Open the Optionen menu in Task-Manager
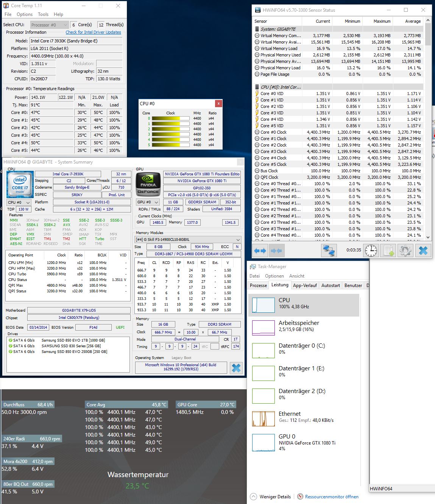The width and height of the screenshot is (435, 504). (x=274, y=276)
